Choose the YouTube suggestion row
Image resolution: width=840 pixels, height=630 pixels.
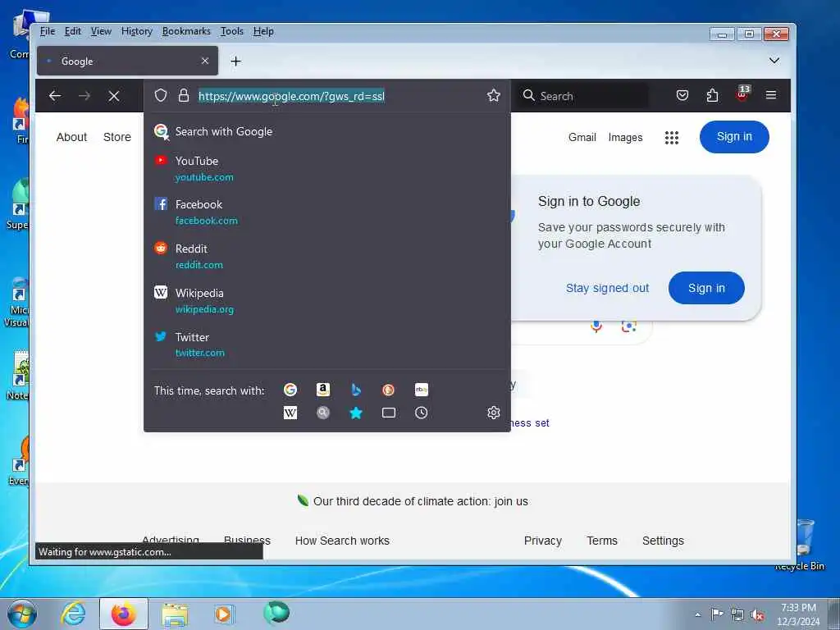point(326,168)
